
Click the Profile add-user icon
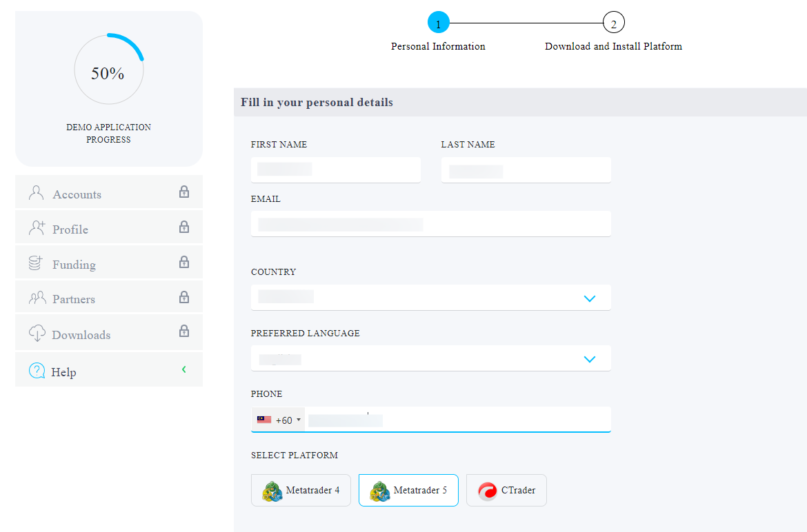click(x=37, y=228)
